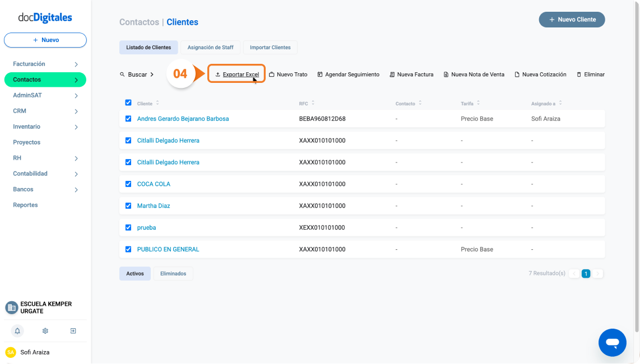Sort by Asignado a column arrows
The width and height of the screenshot is (640, 364).
(x=560, y=103)
